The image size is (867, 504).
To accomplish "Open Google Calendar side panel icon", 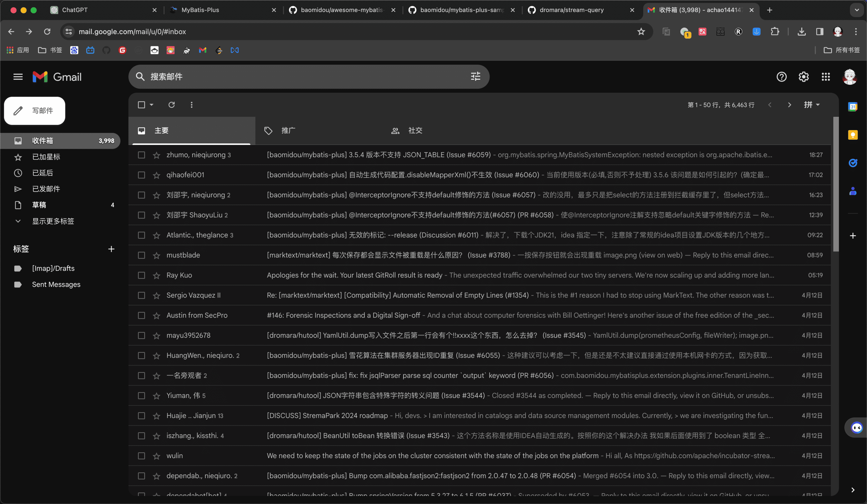I will pyautogui.click(x=853, y=107).
